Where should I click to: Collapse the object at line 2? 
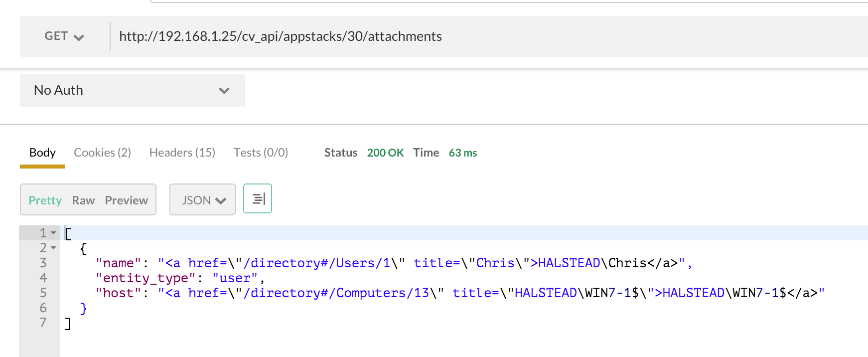click(x=53, y=248)
